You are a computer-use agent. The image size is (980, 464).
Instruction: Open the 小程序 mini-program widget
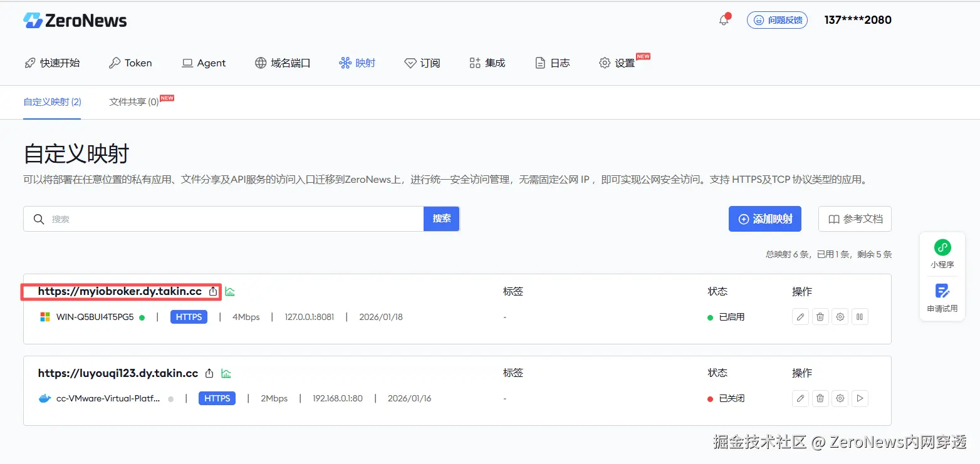point(942,254)
